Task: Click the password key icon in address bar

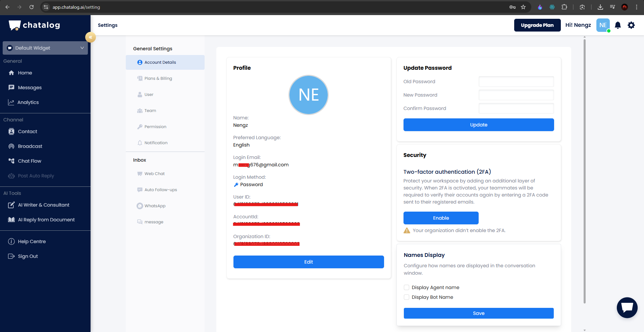Action: coord(513,7)
